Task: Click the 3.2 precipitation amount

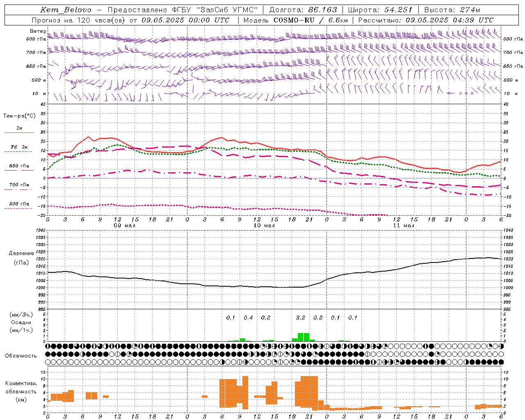Action: (301, 317)
